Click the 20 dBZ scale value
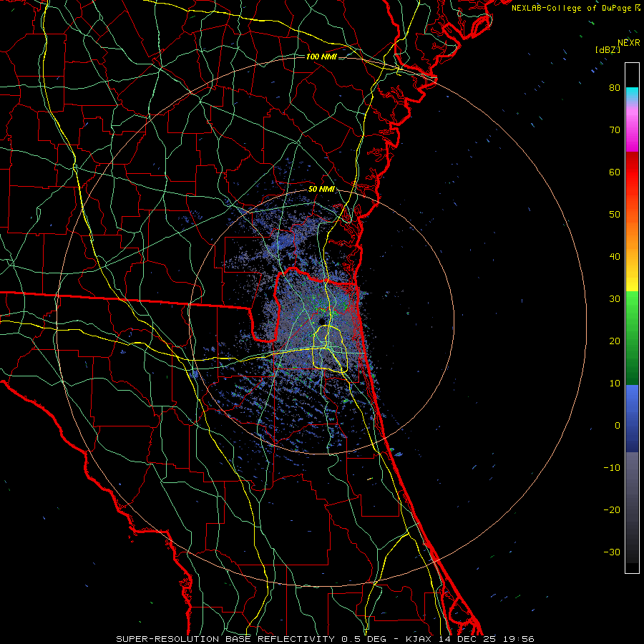Viewport: 644px width, 644px height. pos(615,341)
